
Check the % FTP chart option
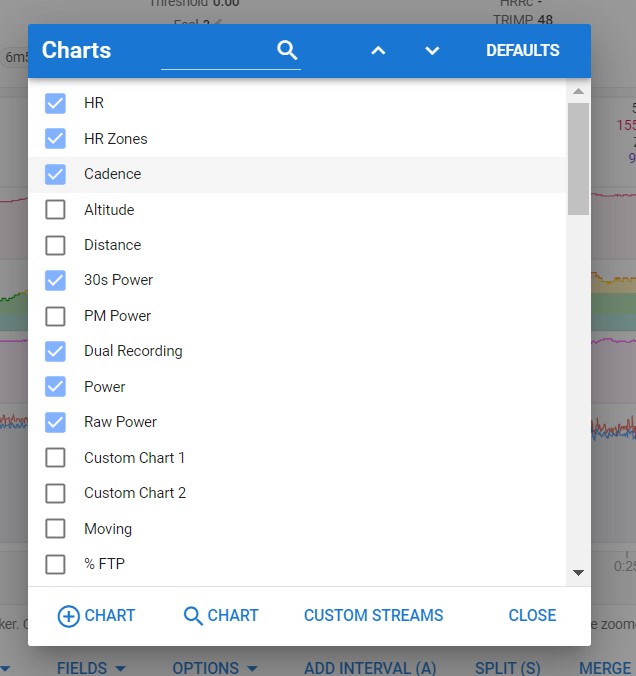coord(56,564)
